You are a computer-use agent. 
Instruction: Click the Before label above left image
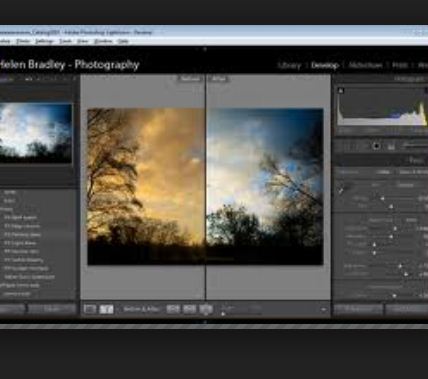[190, 79]
